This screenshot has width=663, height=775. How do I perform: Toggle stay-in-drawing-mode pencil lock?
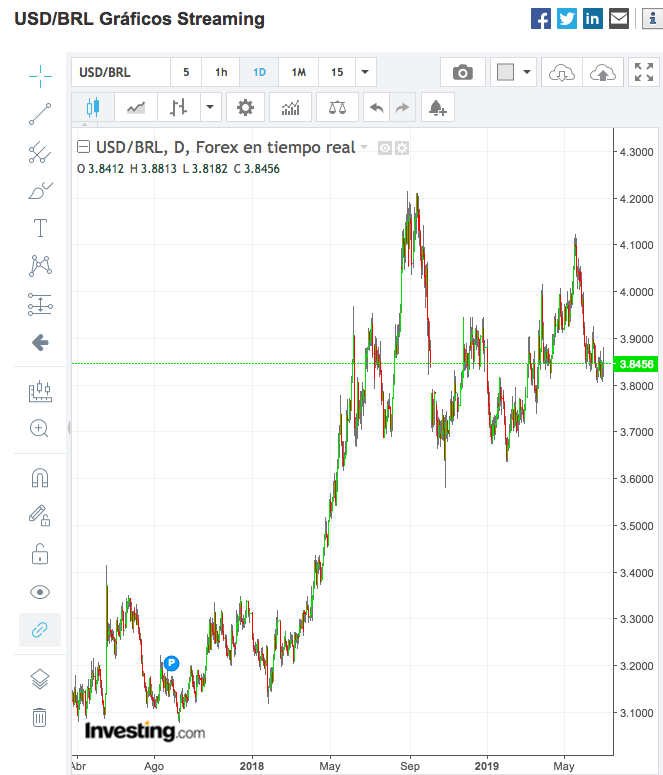[x=40, y=516]
